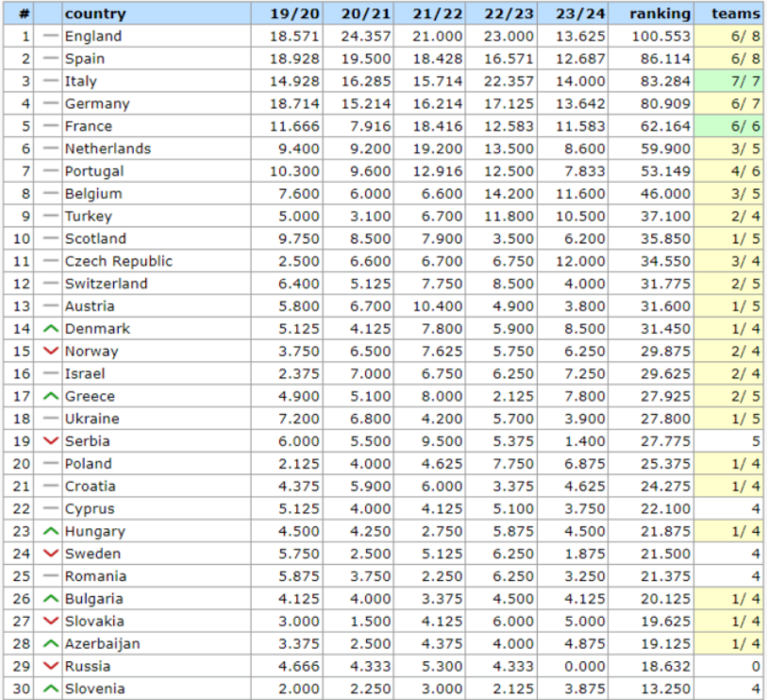Viewport: 767px width, 700px height.
Task: Click the green up arrow beside Denmark
Action: (x=50, y=328)
